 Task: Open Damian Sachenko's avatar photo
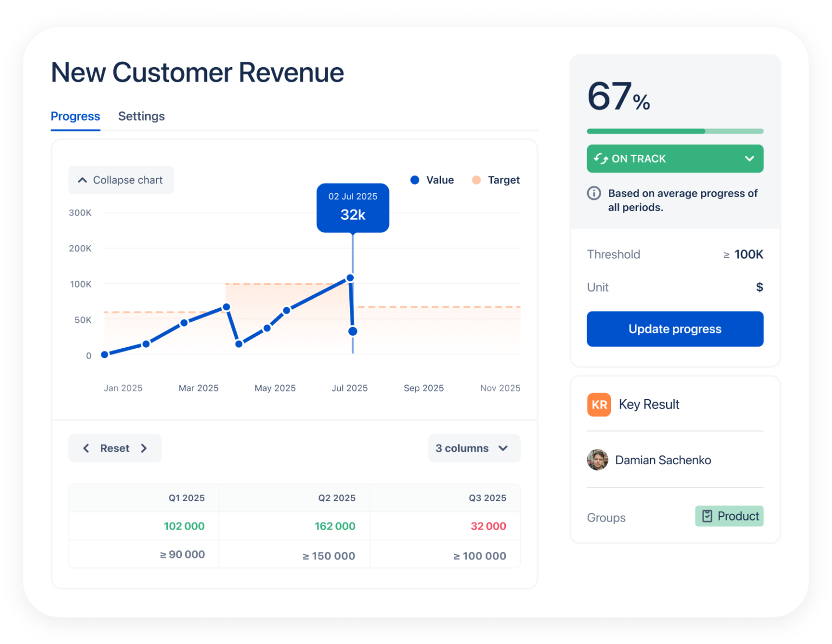pos(597,460)
